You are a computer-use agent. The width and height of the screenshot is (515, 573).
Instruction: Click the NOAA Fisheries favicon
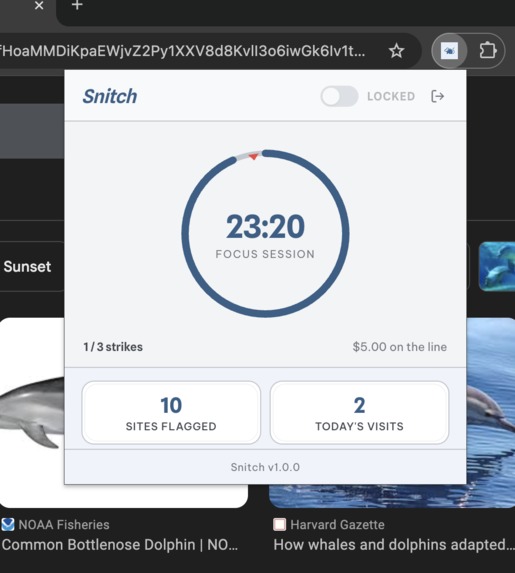[8, 525]
